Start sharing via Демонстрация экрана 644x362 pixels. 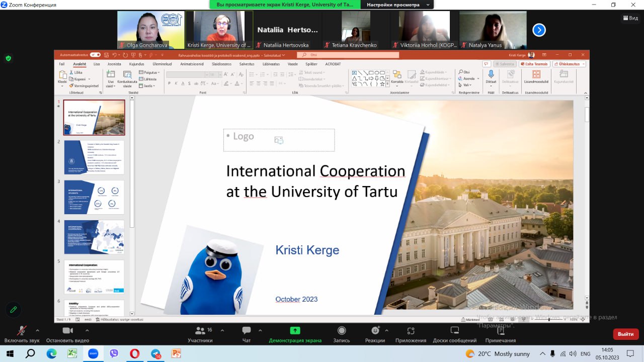295,334
